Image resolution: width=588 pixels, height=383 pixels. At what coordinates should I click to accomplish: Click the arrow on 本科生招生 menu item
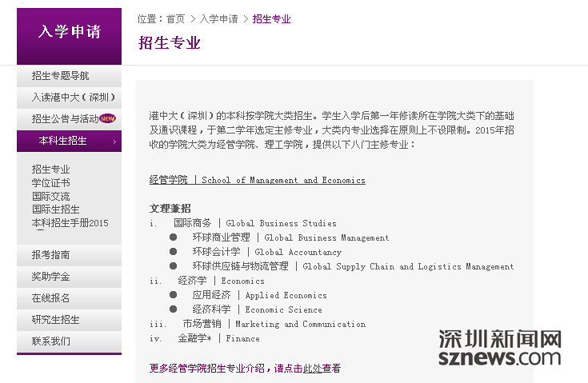tap(114, 142)
